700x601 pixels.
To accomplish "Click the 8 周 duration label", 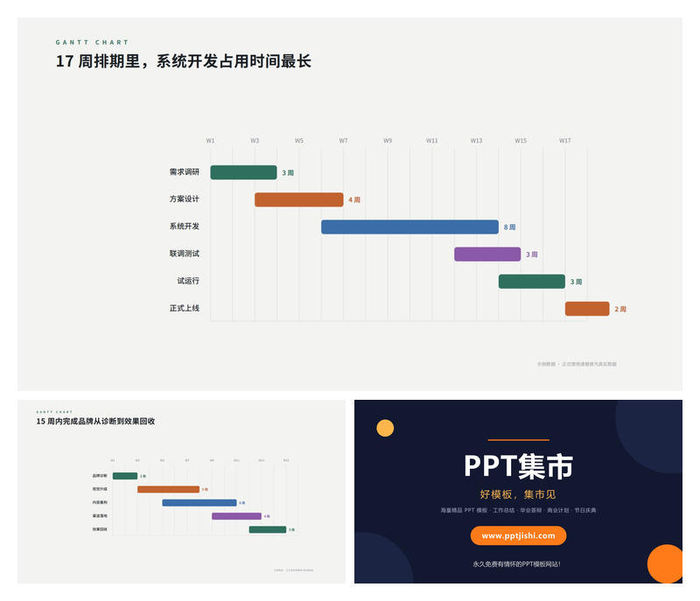I will click(509, 227).
